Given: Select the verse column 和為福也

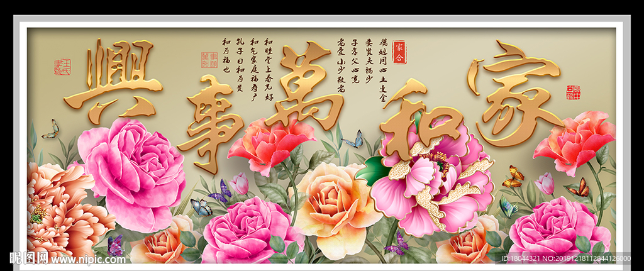Looking at the screenshot, I should [226, 56].
